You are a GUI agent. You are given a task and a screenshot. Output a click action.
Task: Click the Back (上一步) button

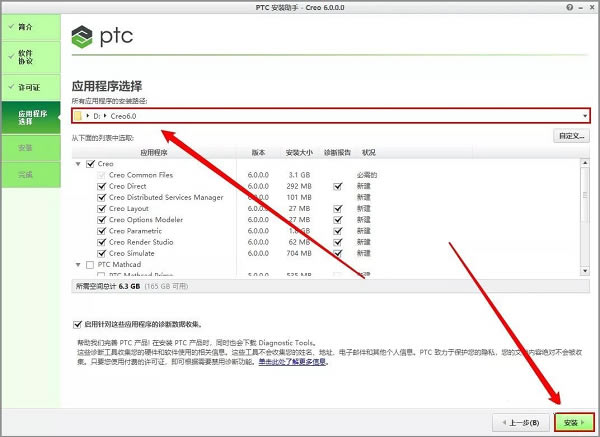tap(521, 422)
